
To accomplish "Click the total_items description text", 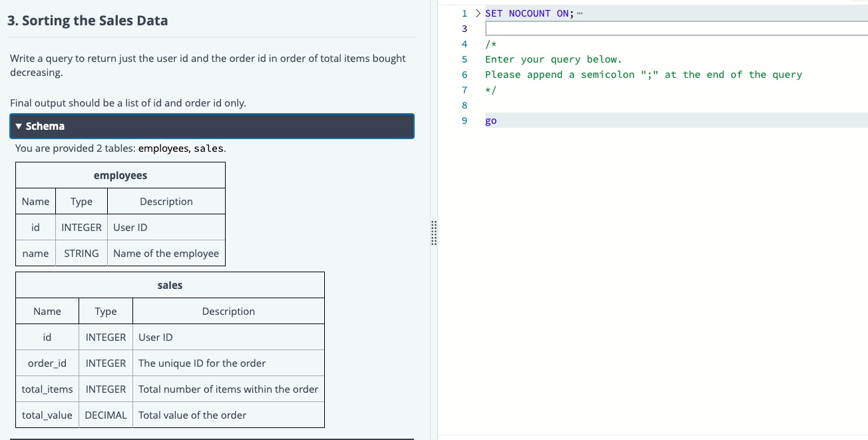I will coord(228,389).
